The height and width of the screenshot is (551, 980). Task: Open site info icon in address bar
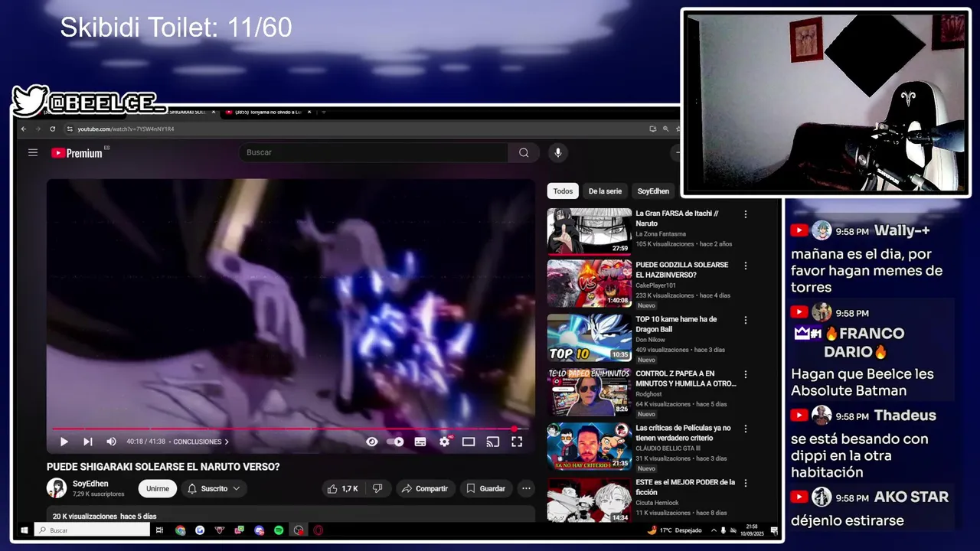70,129
